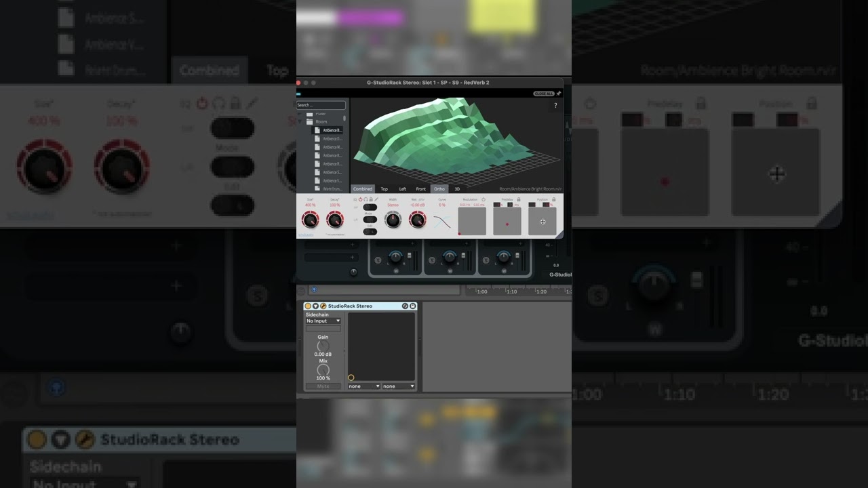Click the EQ headphones listen icon

(x=366, y=199)
